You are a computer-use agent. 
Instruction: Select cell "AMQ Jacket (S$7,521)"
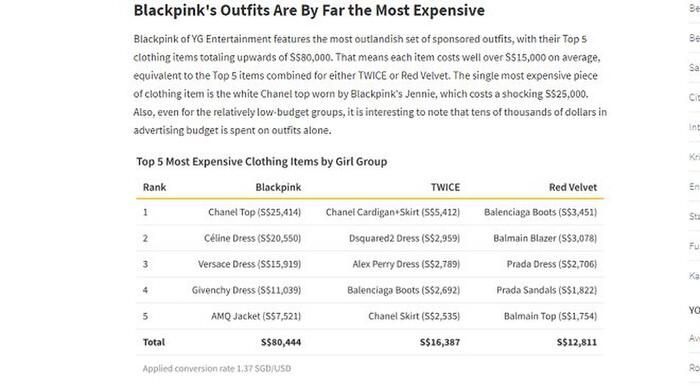[256, 316]
